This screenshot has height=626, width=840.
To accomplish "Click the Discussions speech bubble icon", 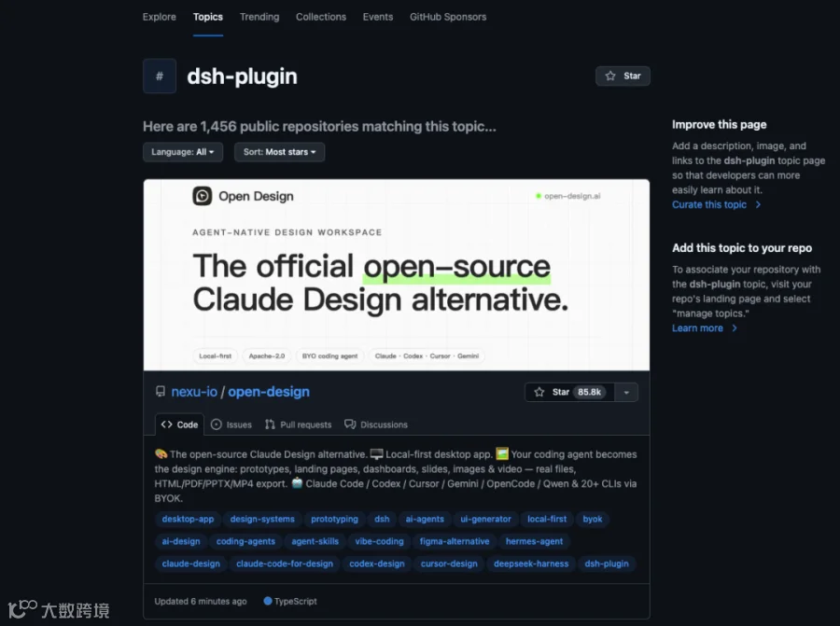I will [350, 424].
